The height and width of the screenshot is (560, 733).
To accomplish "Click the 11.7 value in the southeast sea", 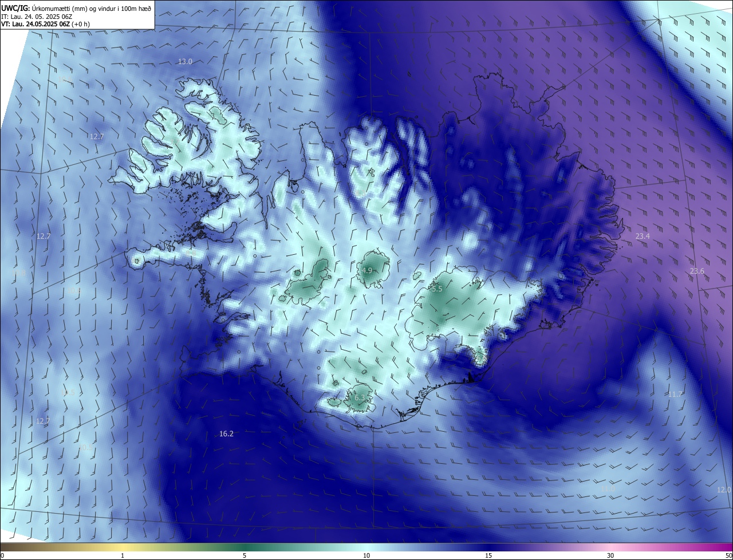I will tap(676, 394).
